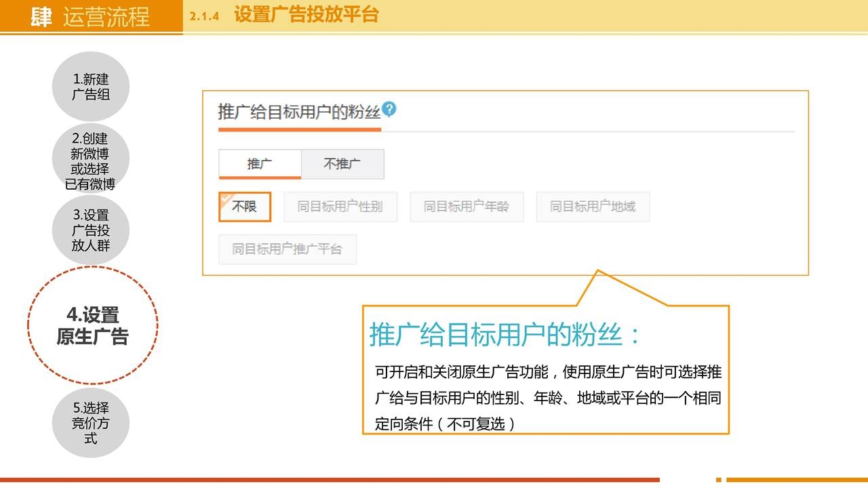Enable the 同目标用户年龄 option

click(467, 207)
